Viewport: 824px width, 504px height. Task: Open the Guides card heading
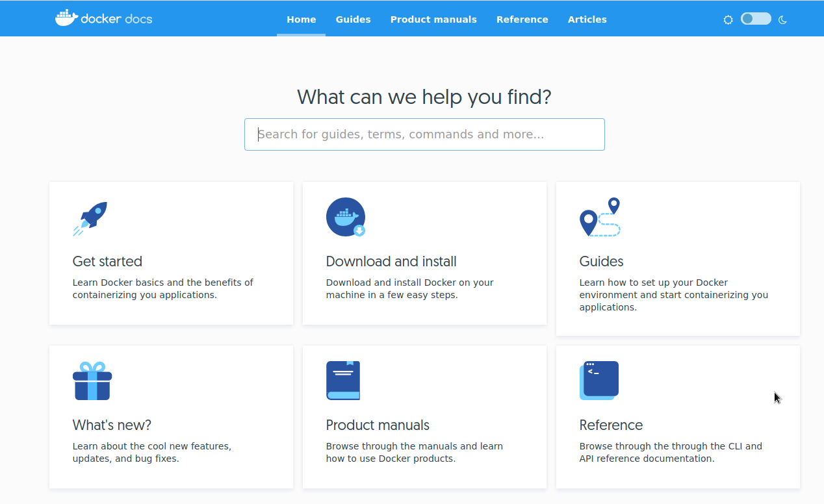coord(601,262)
